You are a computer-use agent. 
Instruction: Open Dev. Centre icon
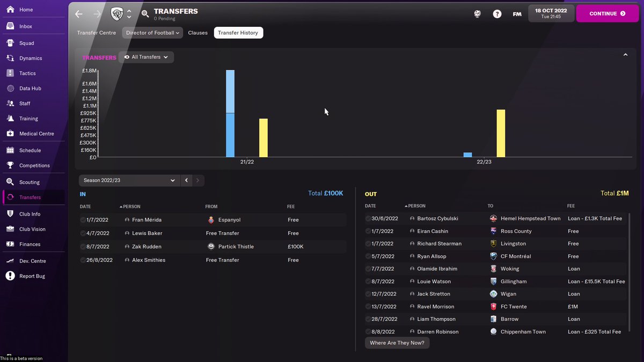point(10,261)
